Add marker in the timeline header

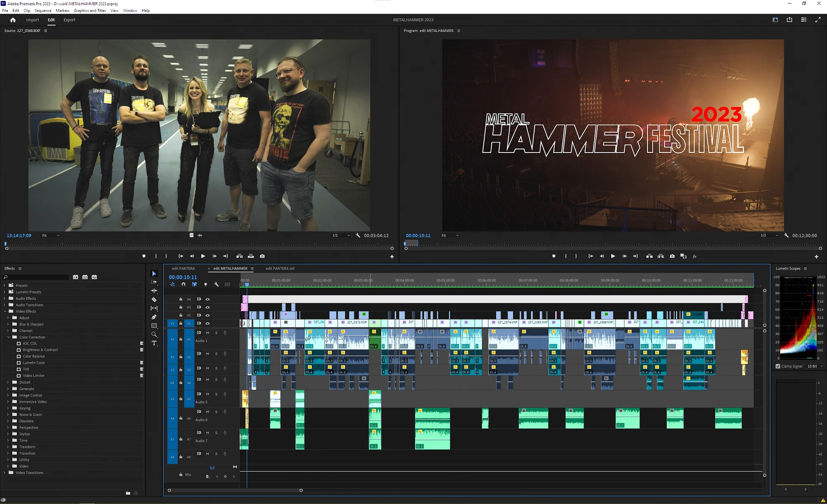(206, 284)
